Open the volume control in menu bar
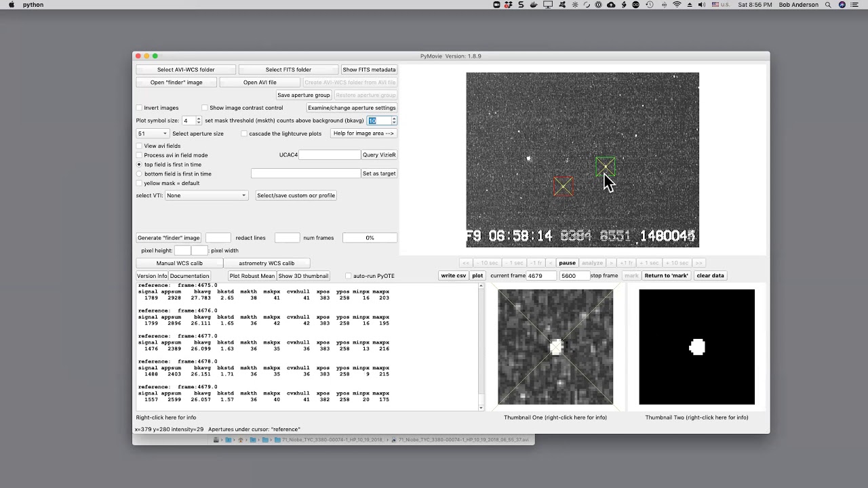Viewport: 868px width, 488px height. pyautogui.click(x=702, y=5)
